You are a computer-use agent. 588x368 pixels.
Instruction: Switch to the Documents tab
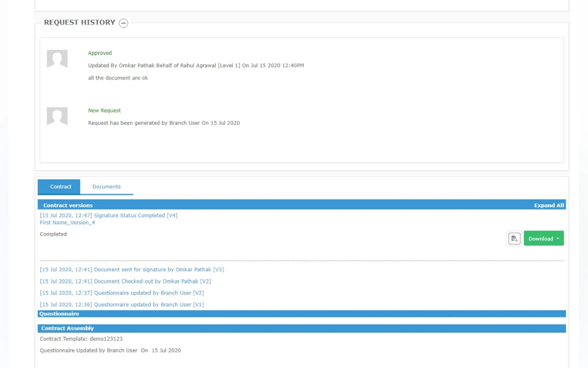(x=106, y=187)
